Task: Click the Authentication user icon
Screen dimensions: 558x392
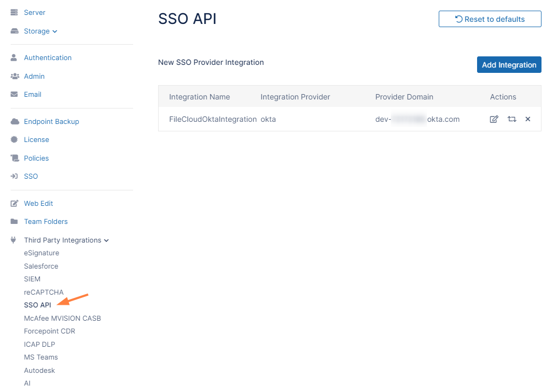Action: [14, 57]
